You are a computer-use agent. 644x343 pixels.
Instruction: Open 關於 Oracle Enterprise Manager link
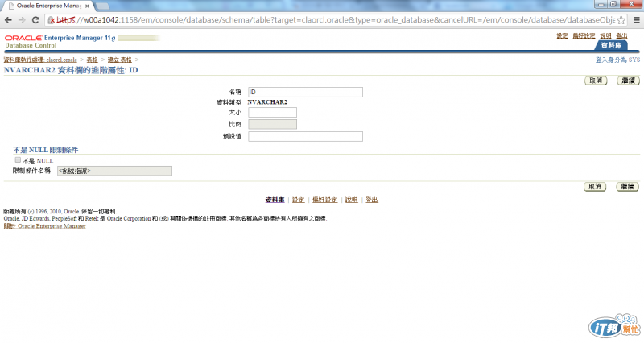click(45, 226)
